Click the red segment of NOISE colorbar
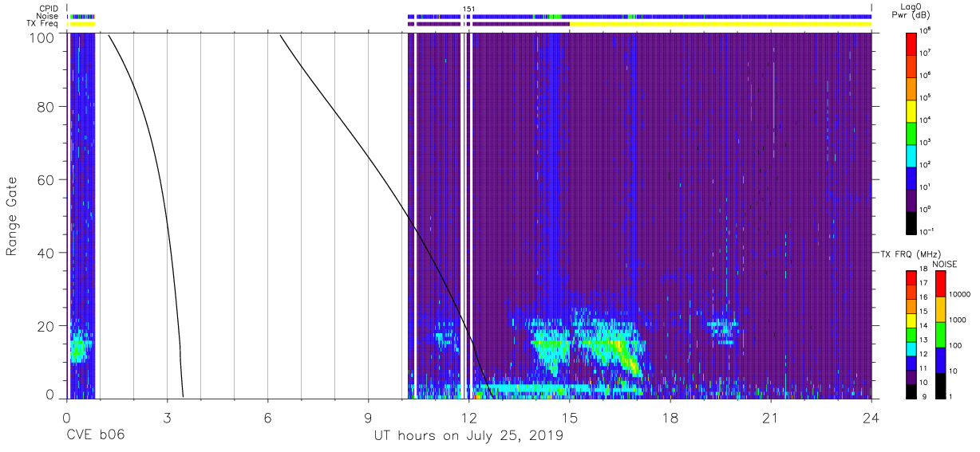Screen dimensions: 980x452 click(941, 284)
